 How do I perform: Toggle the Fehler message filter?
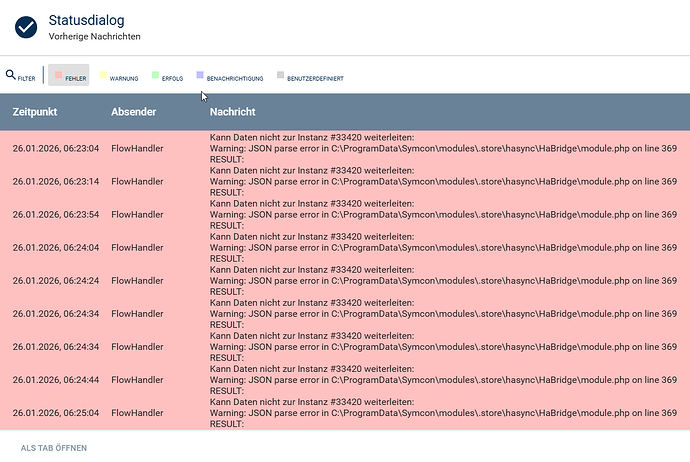coord(69,75)
